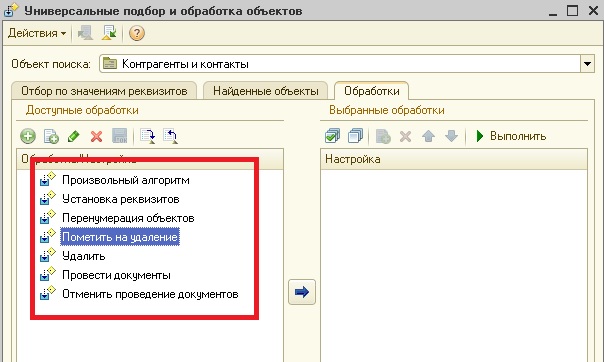Select Установка реквизитов in the list

pyautogui.click(x=121, y=199)
